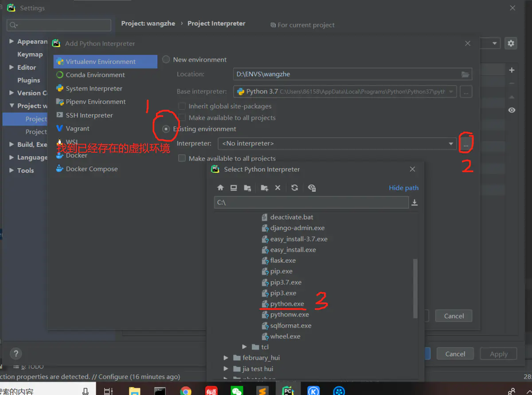Click browse button next to Interpreter field

(x=466, y=143)
